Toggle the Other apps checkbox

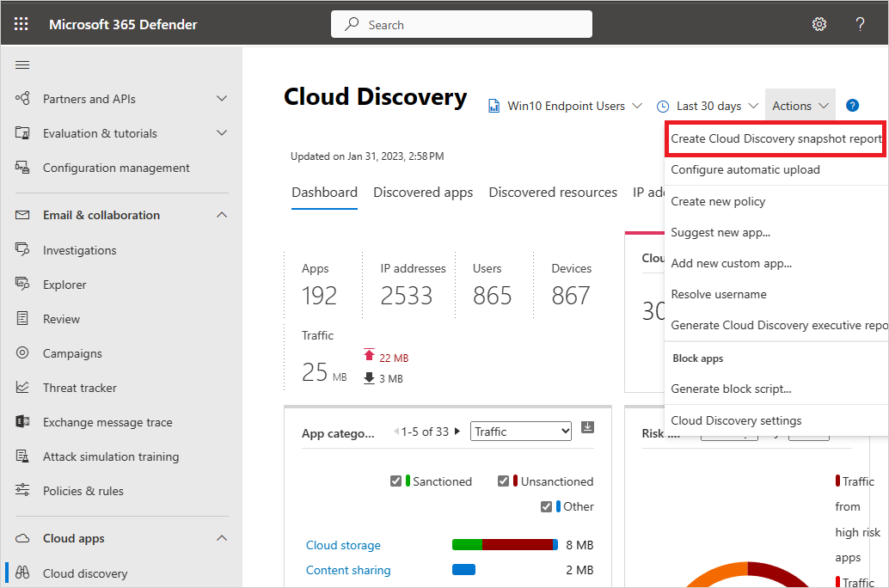point(546,506)
